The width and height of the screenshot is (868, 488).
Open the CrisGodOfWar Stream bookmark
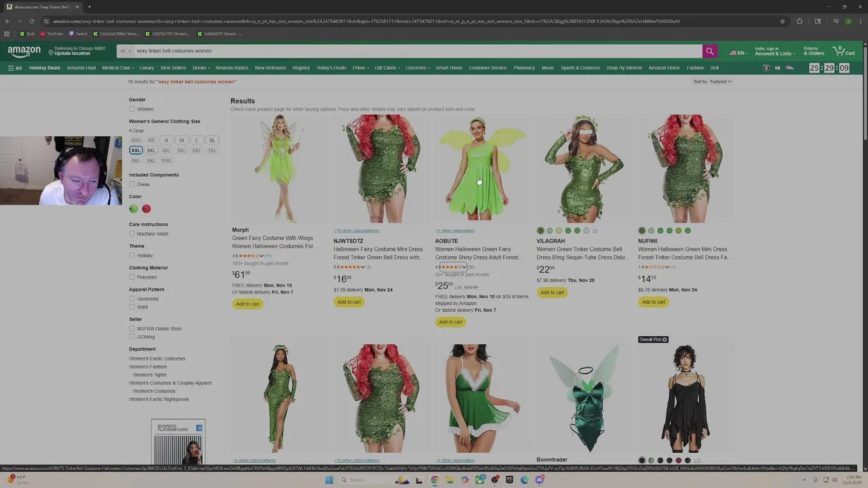point(116,33)
